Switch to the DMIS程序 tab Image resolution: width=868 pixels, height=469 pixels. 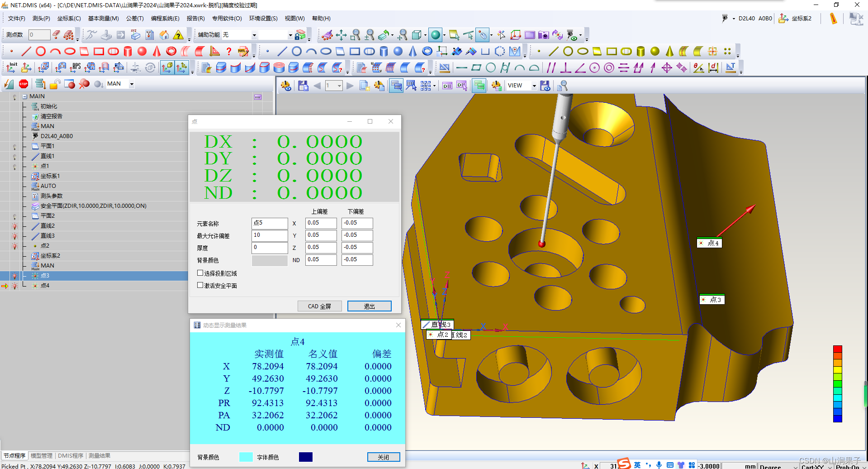click(x=71, y=455)
